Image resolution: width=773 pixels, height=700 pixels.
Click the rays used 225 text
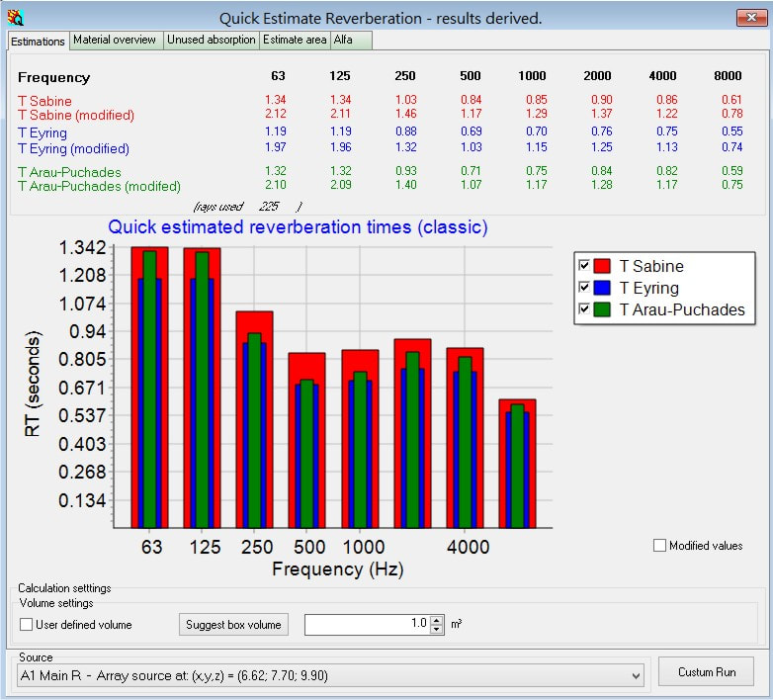click(x=247, y=206)
